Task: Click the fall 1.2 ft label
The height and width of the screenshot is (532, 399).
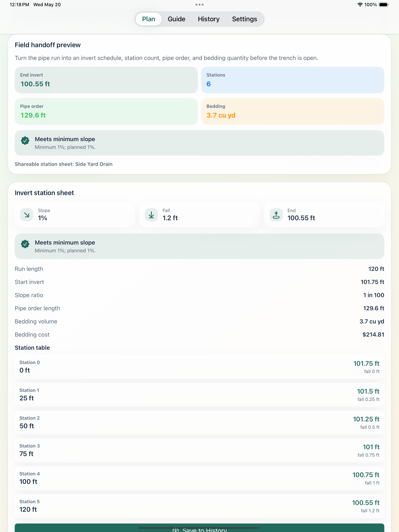Action: point(370,511)
